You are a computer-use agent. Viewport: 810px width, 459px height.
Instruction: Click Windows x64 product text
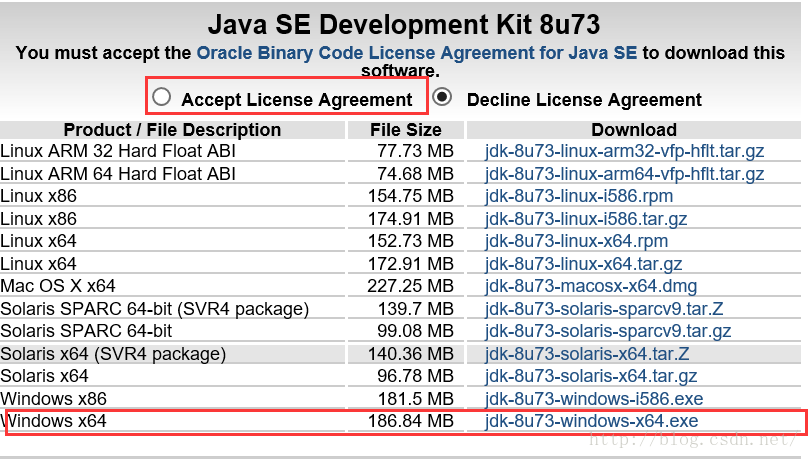[54, 421]
